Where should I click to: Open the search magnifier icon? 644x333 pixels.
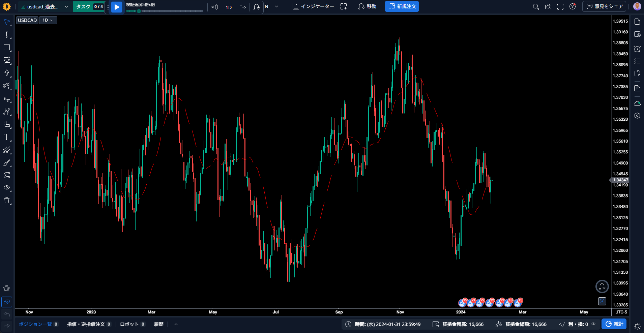(x=536, y=7)
